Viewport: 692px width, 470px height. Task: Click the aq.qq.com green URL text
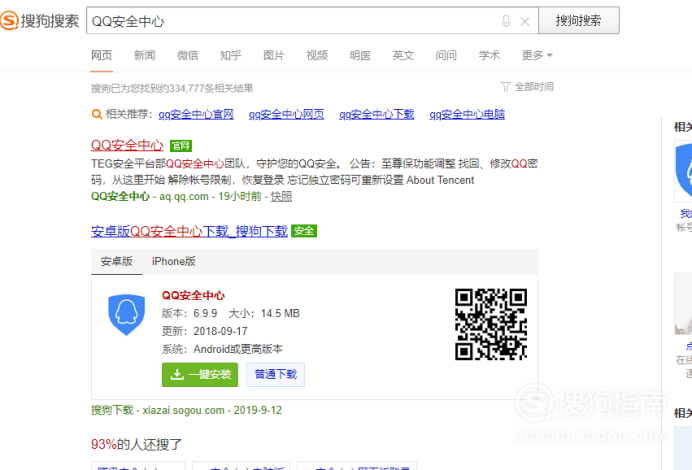tap(184, 196)
